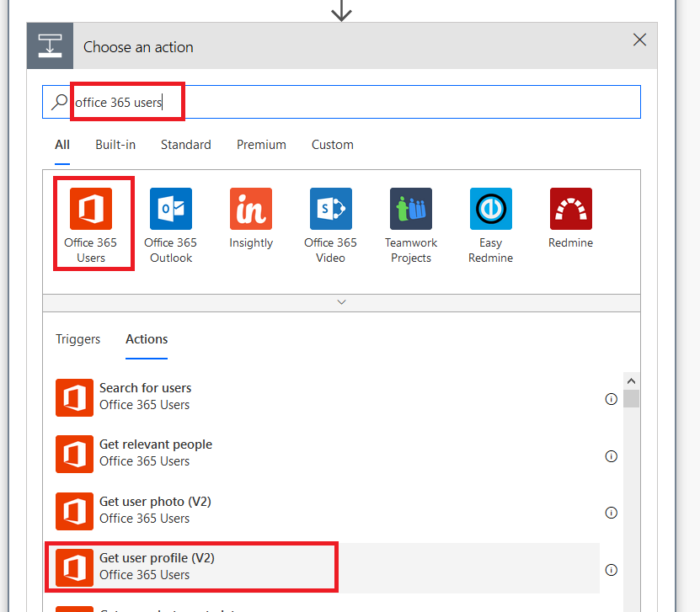Image resolution: width=700 pixels, height=612 pixels.
Task: Select the Office 365 Outlook connector icon
Action: tap(171, 208)
